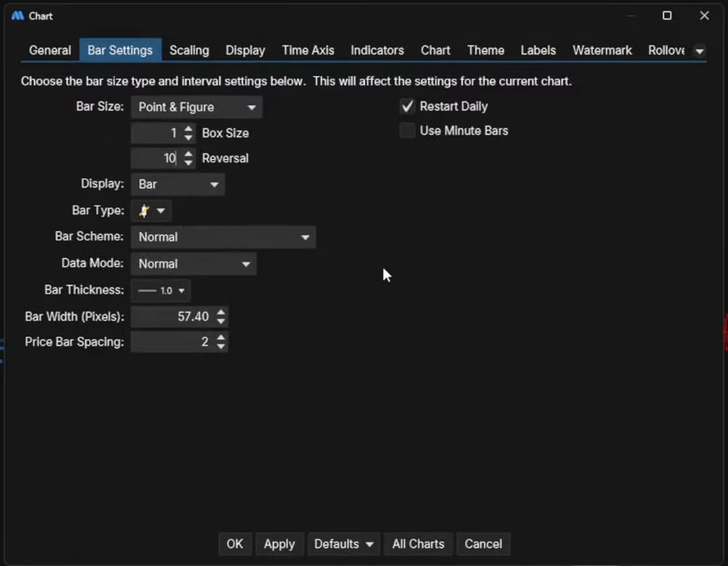Click the All Charts button
The height and width of the screenshot is (566, 728).
[419, 543]
